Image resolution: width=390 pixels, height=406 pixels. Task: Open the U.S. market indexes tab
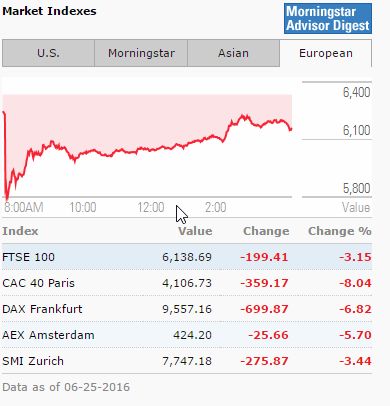(48, 53)
